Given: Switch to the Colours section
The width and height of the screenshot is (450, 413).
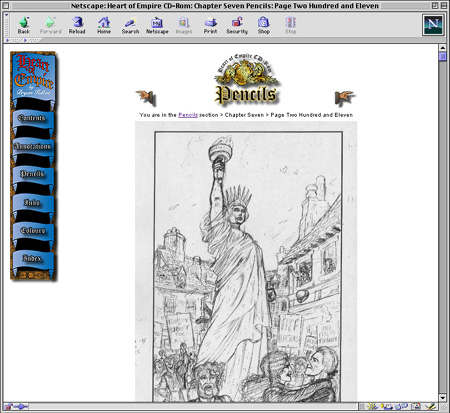Looking at the screenshot, I should [x=32, y=231].
